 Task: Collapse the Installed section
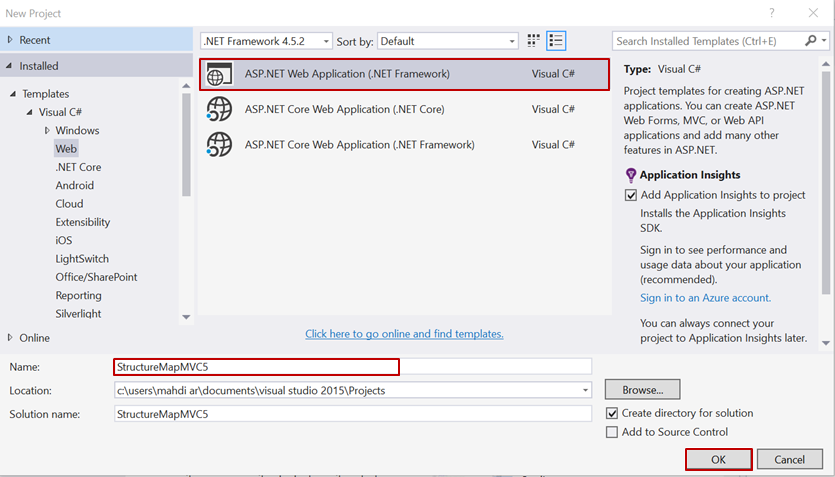9,66
